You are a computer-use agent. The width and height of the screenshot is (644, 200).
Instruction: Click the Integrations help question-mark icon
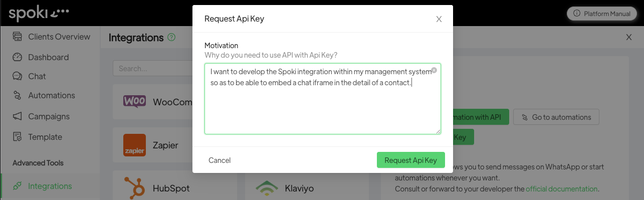coord(171,38)
